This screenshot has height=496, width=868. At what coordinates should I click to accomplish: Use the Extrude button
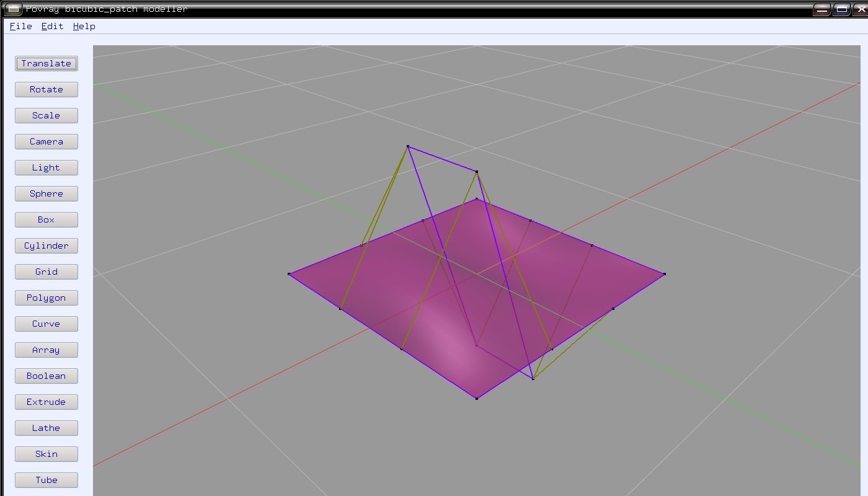[x=46, y=402]
